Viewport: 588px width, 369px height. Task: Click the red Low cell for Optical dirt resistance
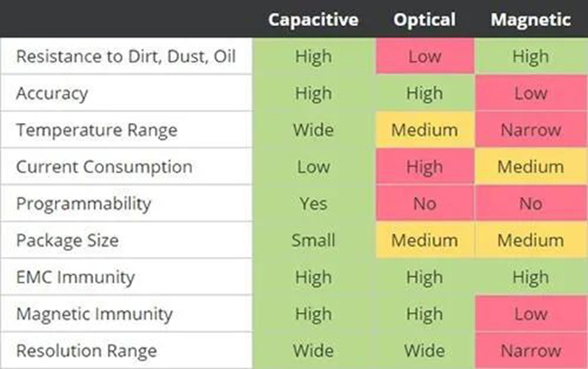(x=424, y=56)
